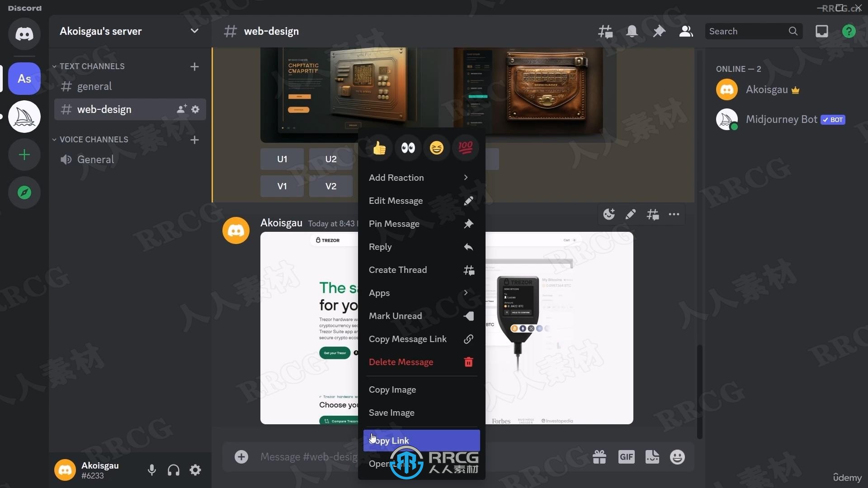The height and width of the screenshot is (488, 868).
Task: Open the GIF picker button
Action: click(626, 457)
